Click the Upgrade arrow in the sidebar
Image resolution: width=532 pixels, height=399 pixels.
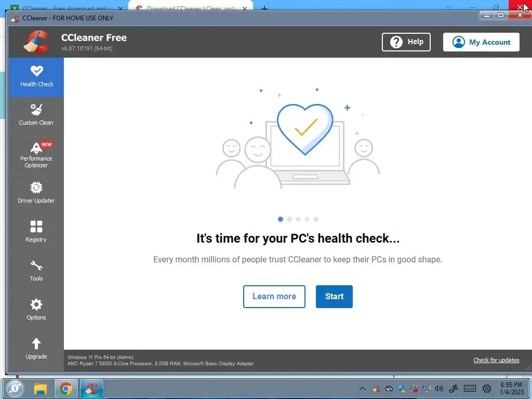click(x=36, y=350)
